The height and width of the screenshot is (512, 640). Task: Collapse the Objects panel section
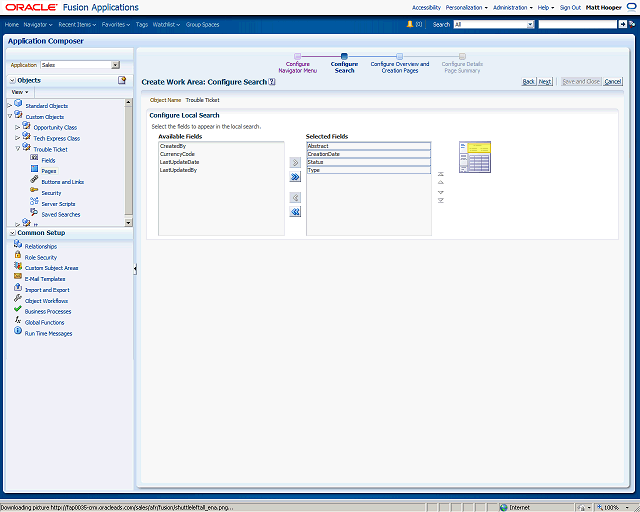coord(12,80)
